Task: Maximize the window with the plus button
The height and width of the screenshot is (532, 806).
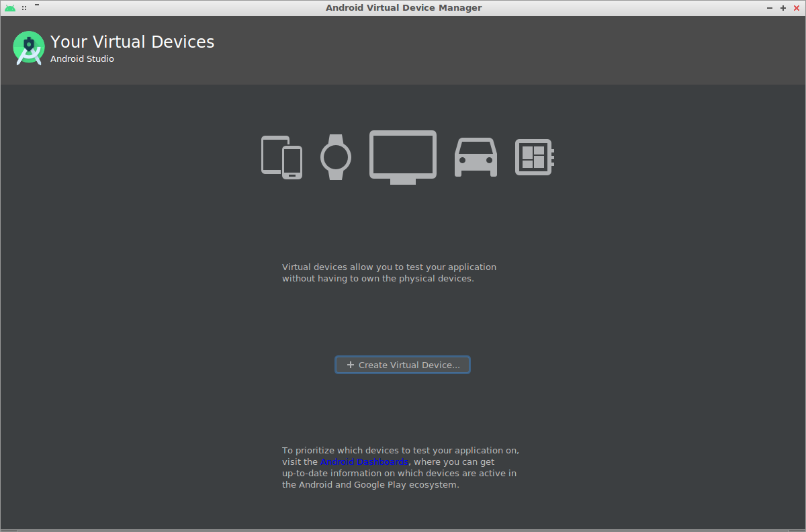Action: (783, 8)
